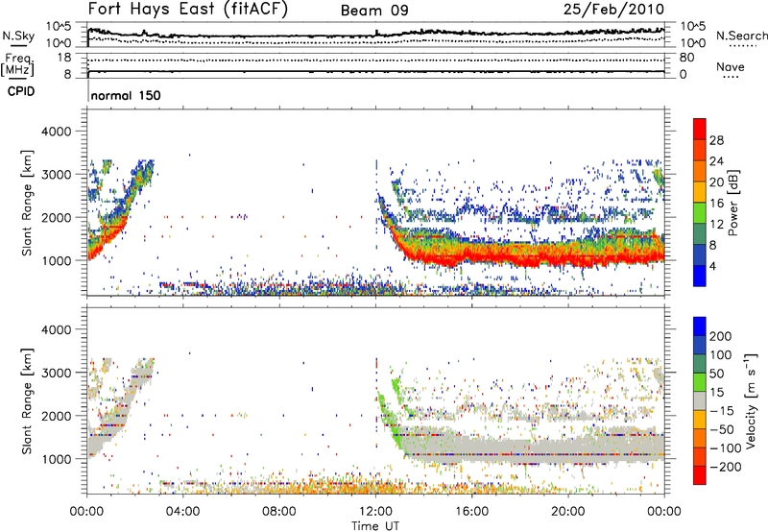This screenshot has width=768, height=532.
Task: Click the '12:00' time axis tick label
Action: (x=375, y=512)
